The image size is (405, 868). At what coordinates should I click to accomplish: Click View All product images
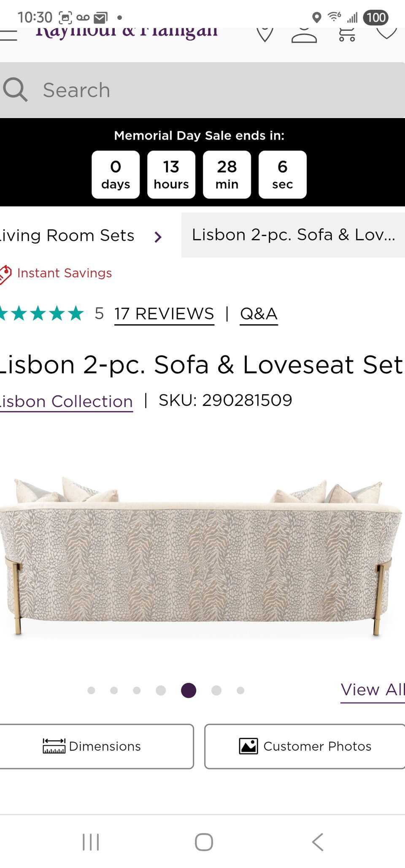point(372,690)
